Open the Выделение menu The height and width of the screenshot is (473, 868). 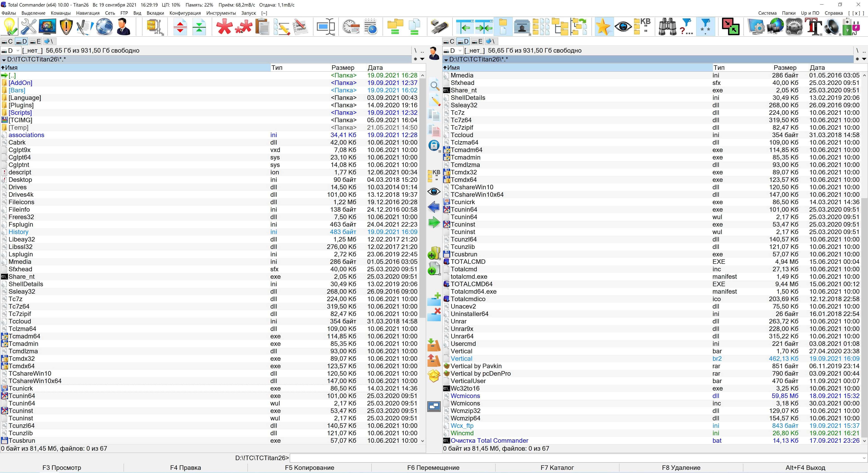click(33, 13)
